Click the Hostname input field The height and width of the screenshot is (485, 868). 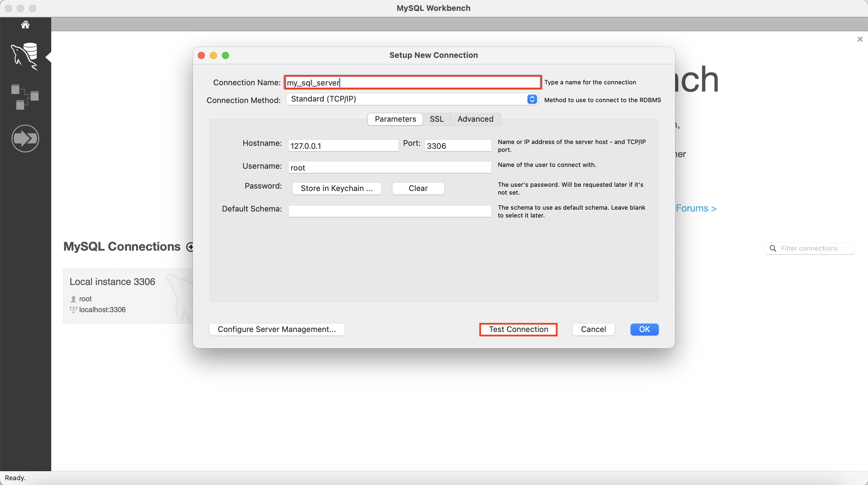point(343,146)
